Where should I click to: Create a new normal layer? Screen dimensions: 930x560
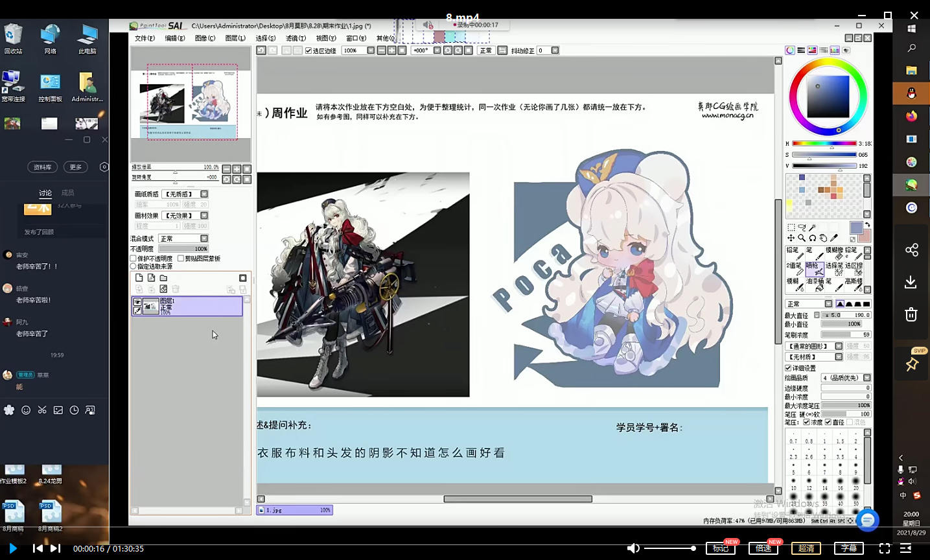(139, 278)
